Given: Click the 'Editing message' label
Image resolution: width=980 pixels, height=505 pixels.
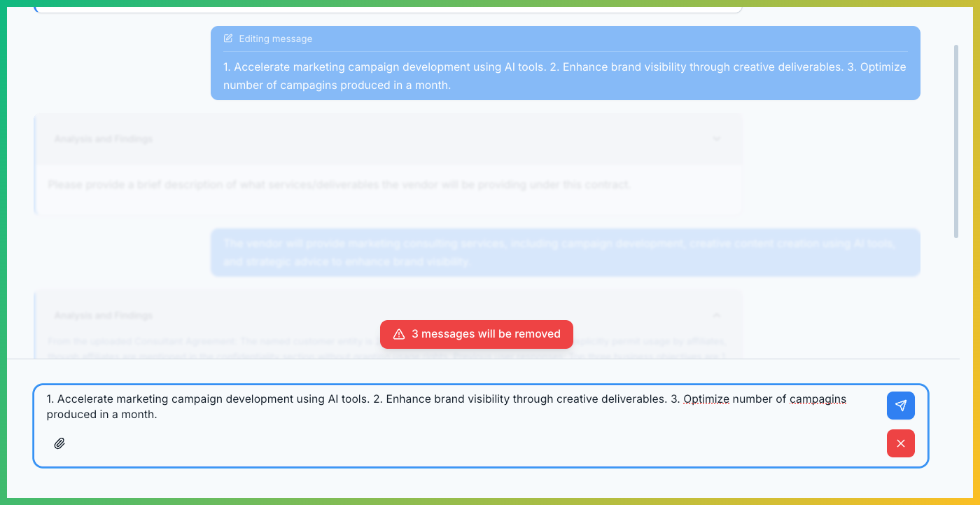Looking at the screenshot, I should 275,39.
